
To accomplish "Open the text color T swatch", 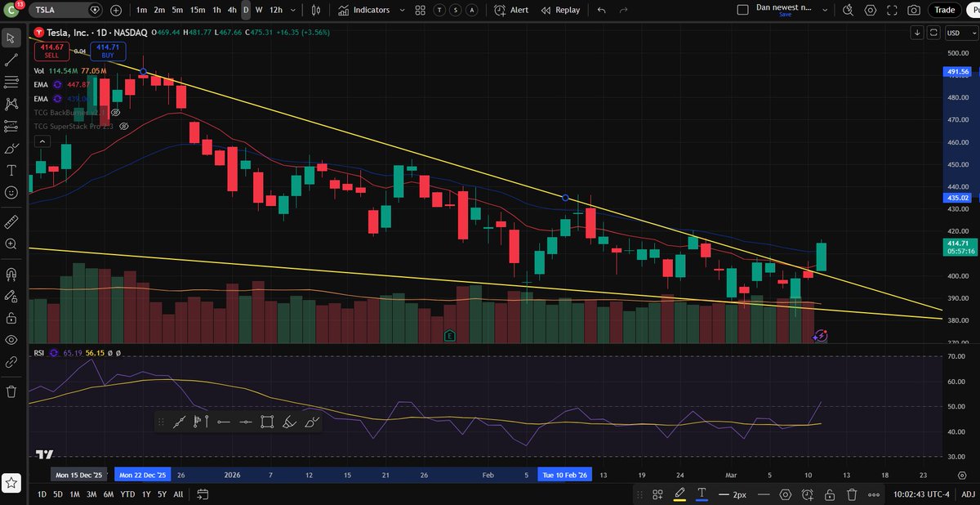I will click(702, 494).
